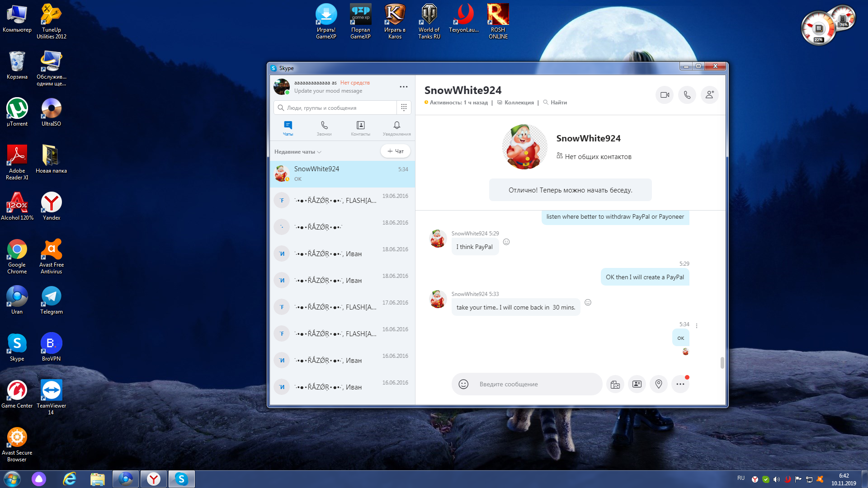Open the dial pad next to search
Screen dimensions: 868x488
pos(404,108)
